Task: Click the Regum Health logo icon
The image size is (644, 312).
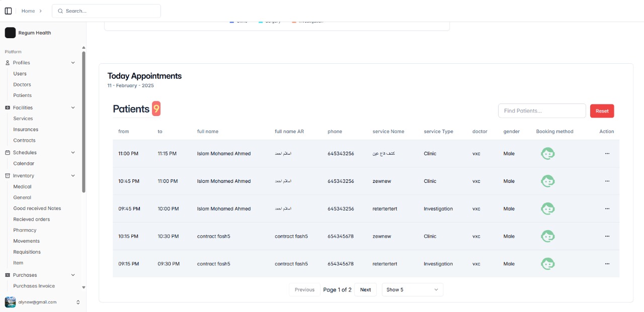Action: 10,33
